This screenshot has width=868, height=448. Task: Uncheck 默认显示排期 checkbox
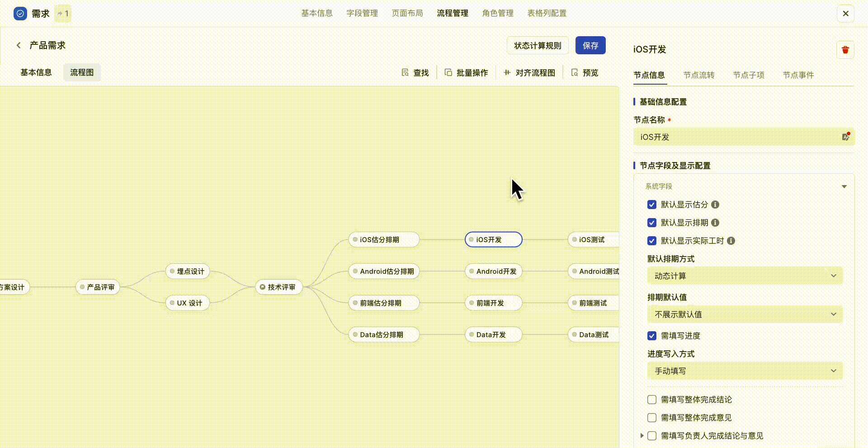coord(652,223)
